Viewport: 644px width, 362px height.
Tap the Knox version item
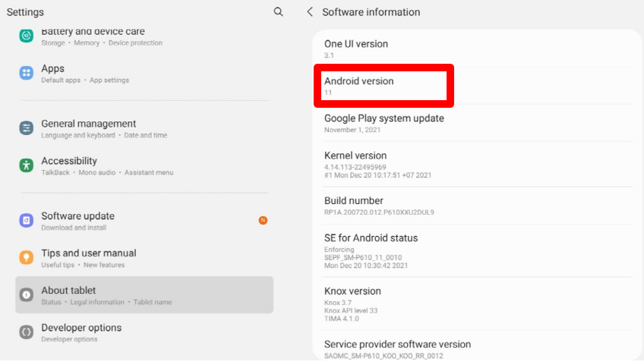point(471,304)
